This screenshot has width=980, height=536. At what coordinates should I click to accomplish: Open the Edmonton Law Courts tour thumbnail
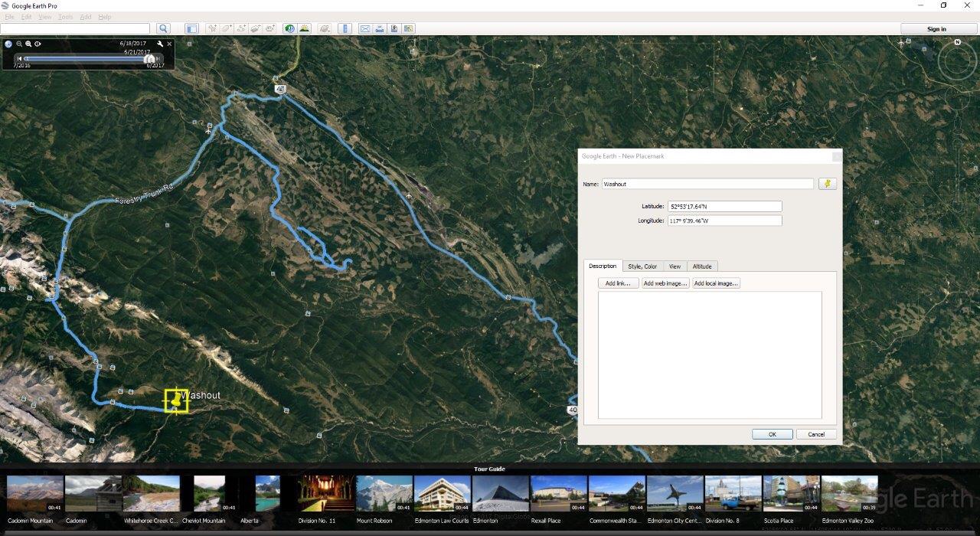[x=443, y=494]
